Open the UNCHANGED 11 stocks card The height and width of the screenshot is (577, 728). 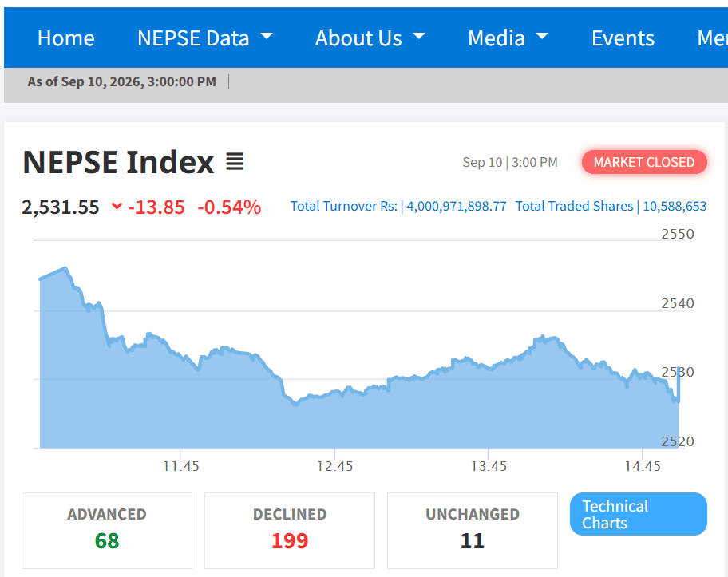point(473,531)
